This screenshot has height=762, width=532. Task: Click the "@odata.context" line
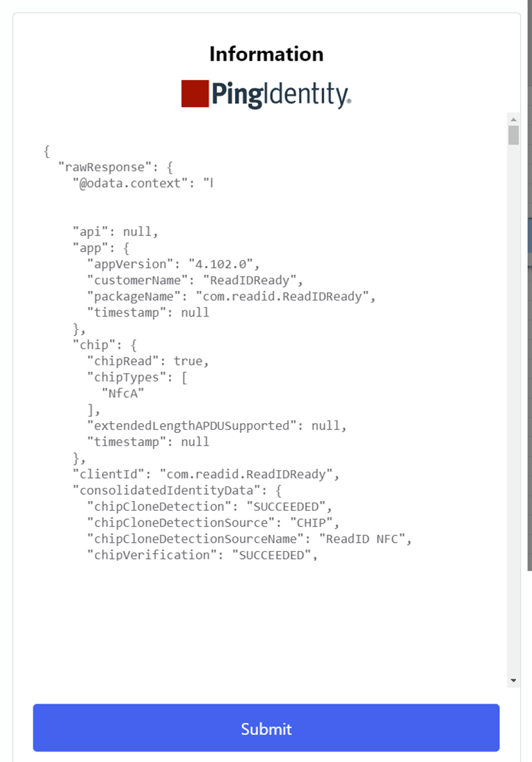point(143,183)
